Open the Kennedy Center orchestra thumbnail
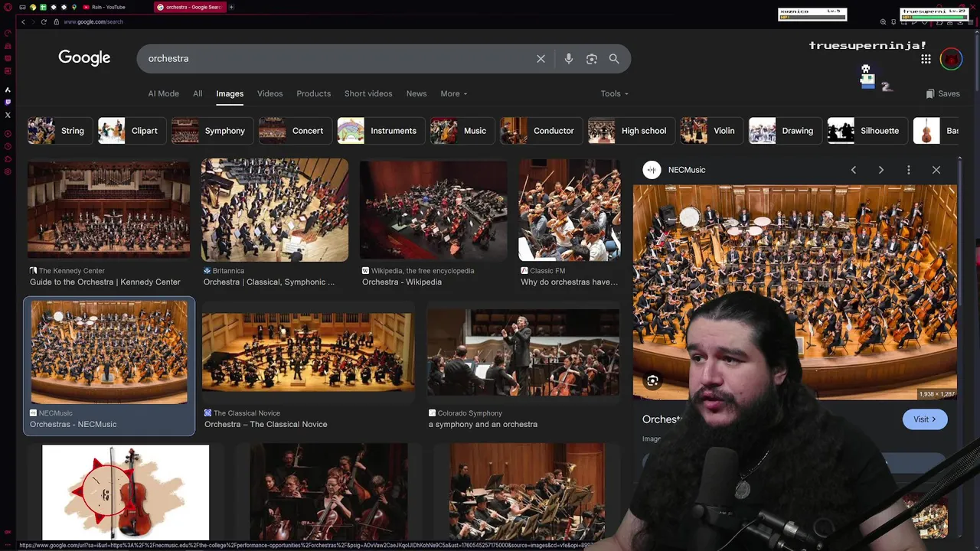Viewport: 980px width, 551px height. (109, 210)
